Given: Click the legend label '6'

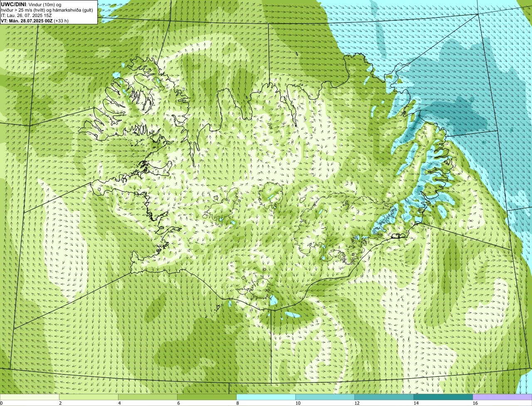Looking at the screenshot, I should coord(179,403).
